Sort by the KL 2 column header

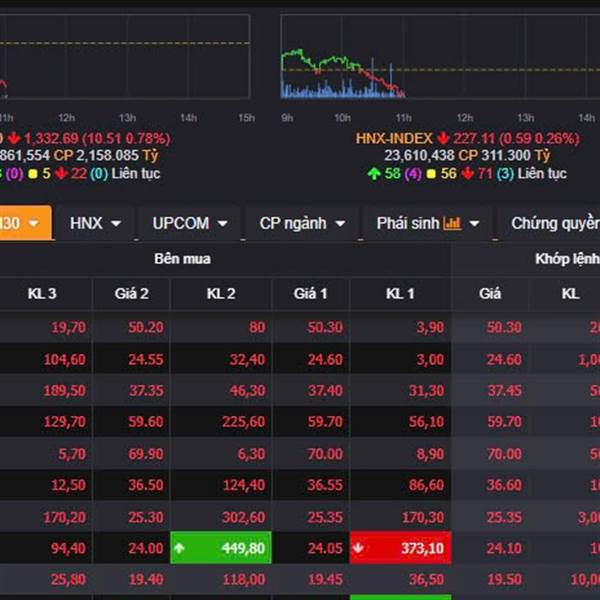pos(221,294)
